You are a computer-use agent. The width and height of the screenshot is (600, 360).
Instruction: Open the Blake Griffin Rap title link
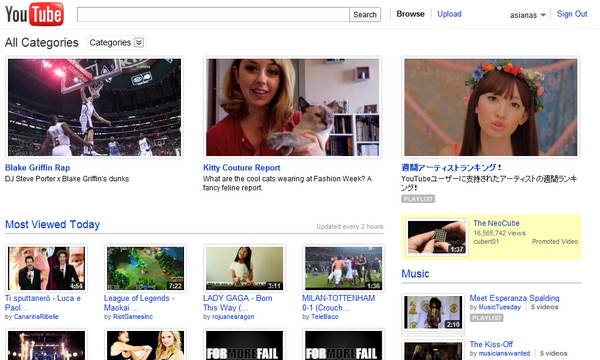38,168
